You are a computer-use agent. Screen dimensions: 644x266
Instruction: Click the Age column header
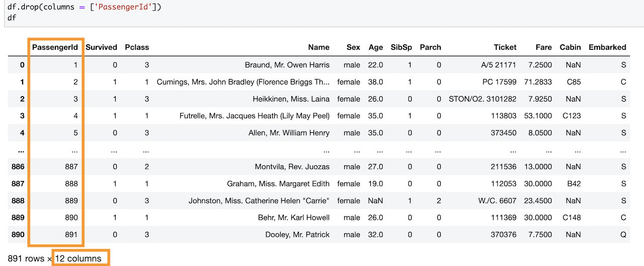[x=375, y=47]
